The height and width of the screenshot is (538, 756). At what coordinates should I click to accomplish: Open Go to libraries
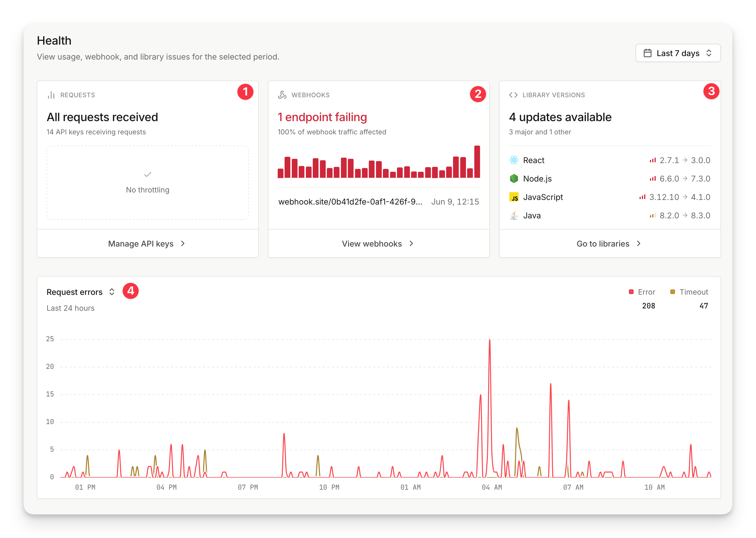tap(610, 243)
